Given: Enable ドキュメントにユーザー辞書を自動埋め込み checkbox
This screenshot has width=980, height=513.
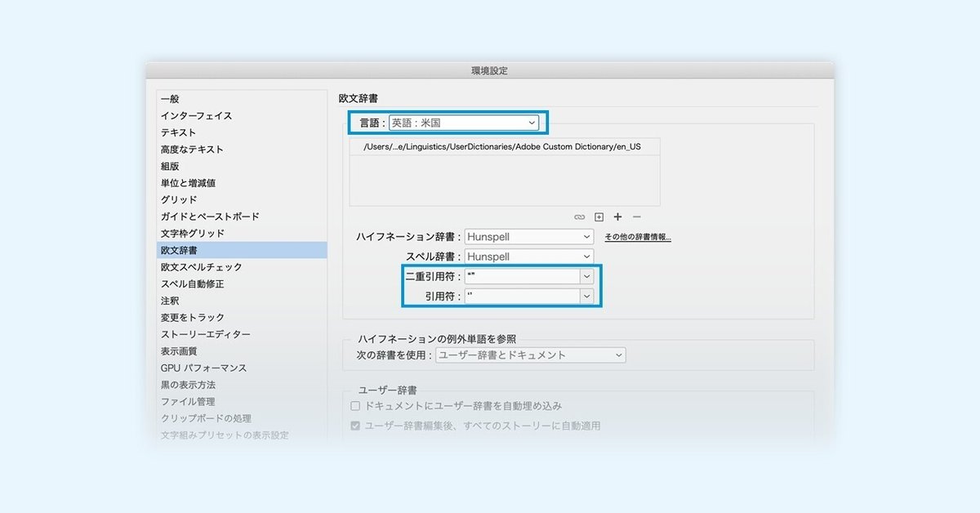Looking at the screenshot, I should coord(355,405).
